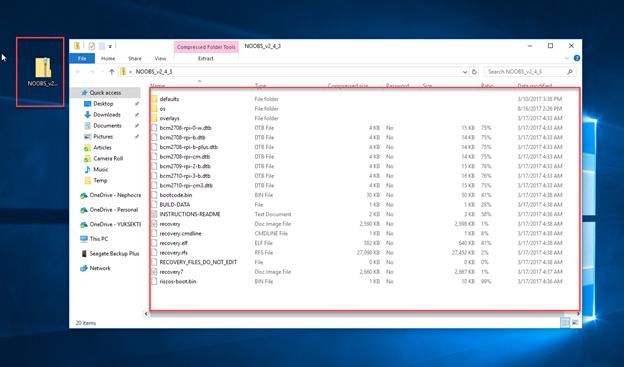Image resolution: width=624 pixels, height=367 pixels.
Task: Switch to details view icon in status bar
Action: [x=565, y=323]
